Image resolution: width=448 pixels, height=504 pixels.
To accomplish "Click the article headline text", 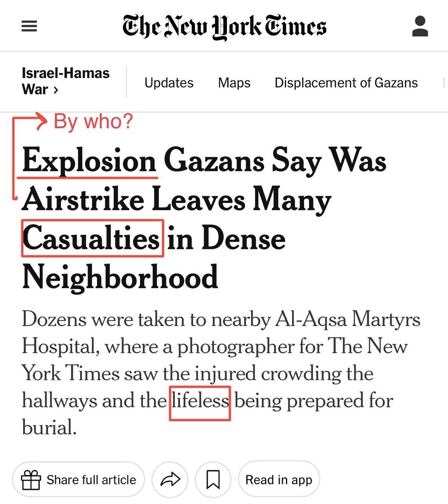I will click(204, 219).
